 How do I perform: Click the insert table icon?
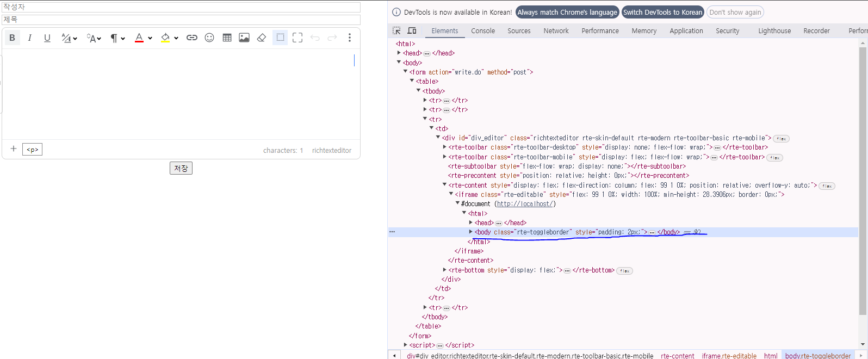[x=227, y=38]
